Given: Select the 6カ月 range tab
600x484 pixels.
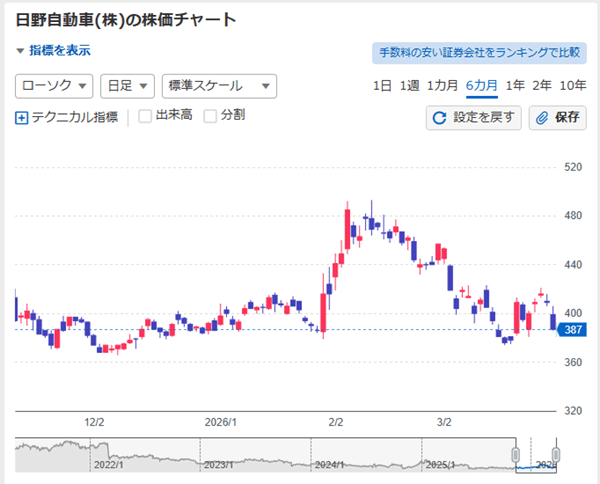Looking at the screenshot, I should coord(482,86).
